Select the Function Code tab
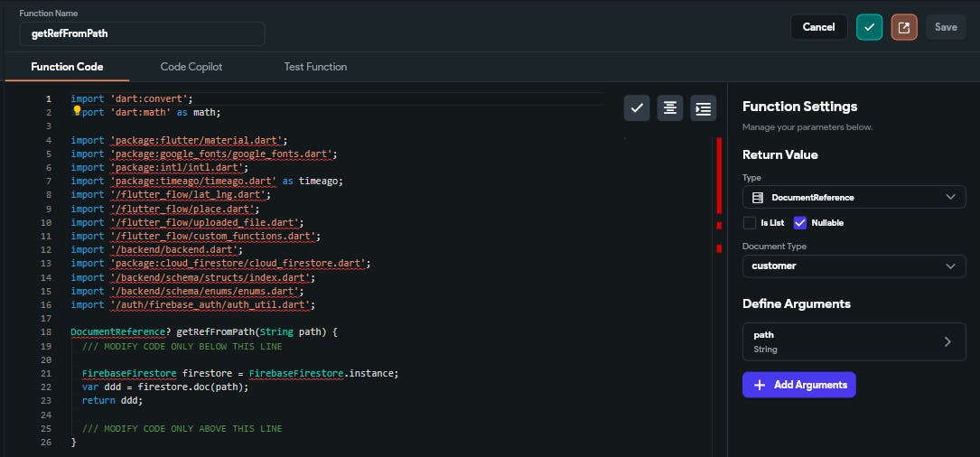Viewport: 980px width, 457px height. point(67,67)
